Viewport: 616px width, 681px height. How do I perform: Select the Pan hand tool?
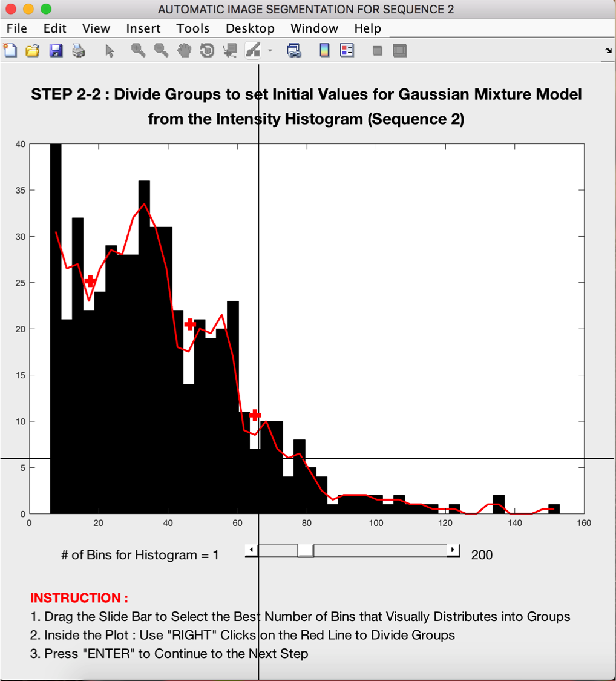(185, 51)
